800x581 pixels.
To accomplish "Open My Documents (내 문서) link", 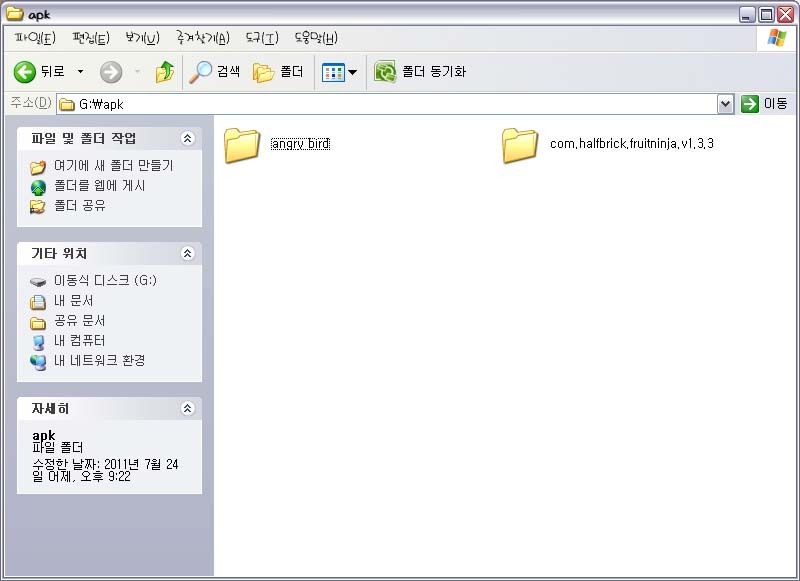I will (x=73, y=300).
